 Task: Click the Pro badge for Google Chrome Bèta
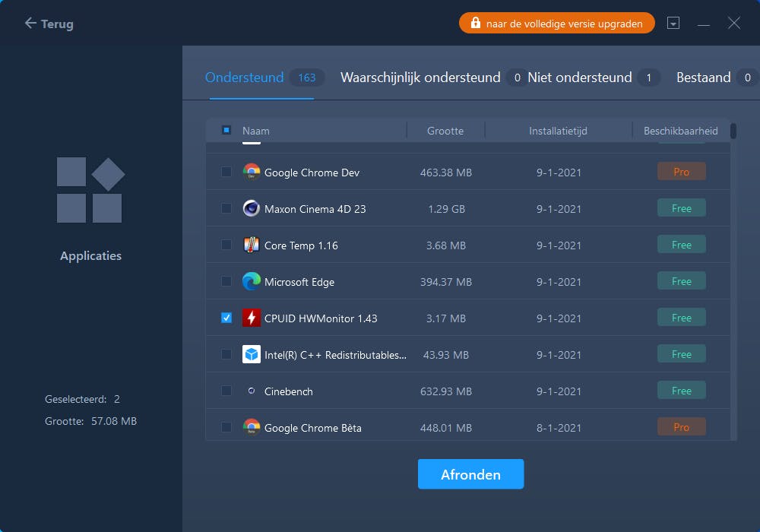coord(681,427)
